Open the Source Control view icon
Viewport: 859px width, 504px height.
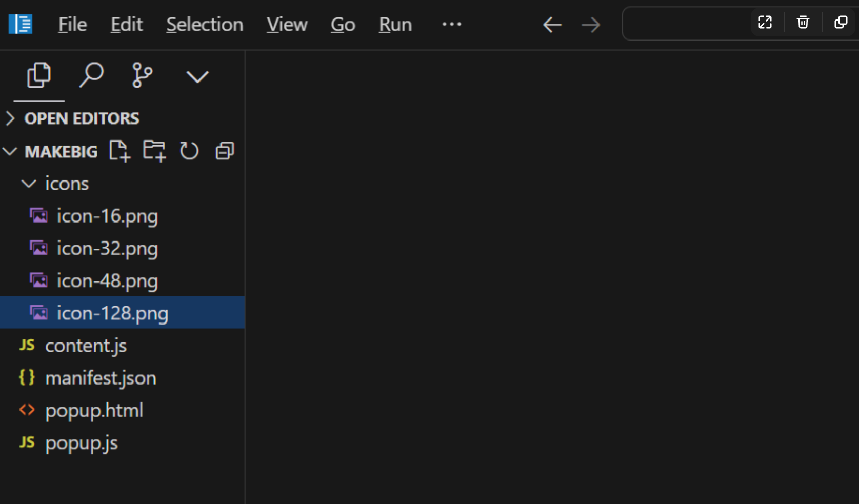[142, 76]
